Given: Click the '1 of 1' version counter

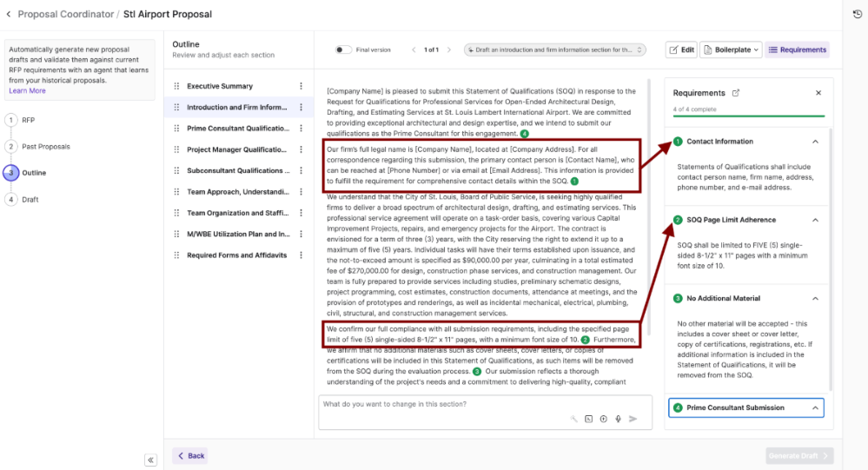Looking at the screenshot, I should click(x=431, y=50).
